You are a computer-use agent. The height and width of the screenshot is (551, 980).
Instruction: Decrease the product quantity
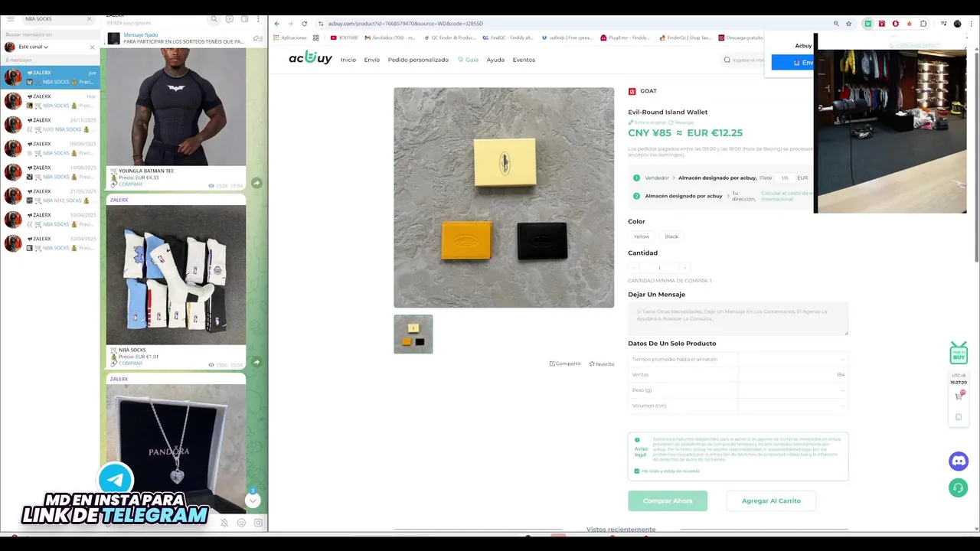tap(634, 268)
